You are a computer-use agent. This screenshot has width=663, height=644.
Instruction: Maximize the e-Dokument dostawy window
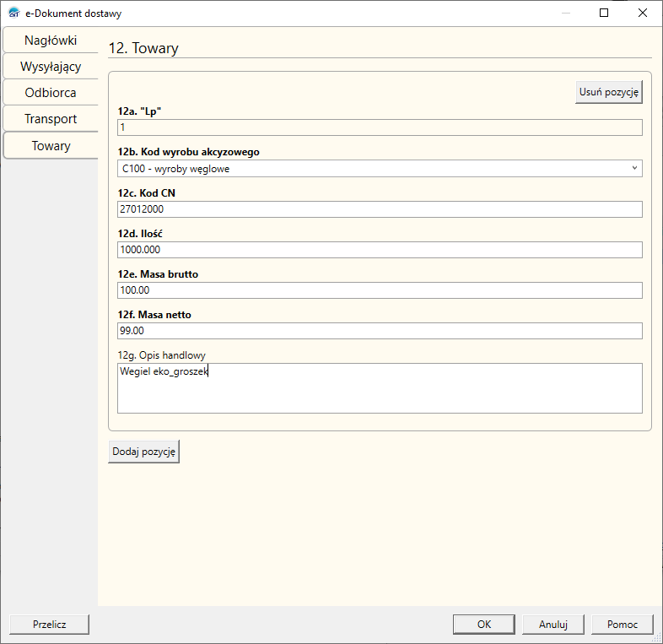[x=604, y=14]
